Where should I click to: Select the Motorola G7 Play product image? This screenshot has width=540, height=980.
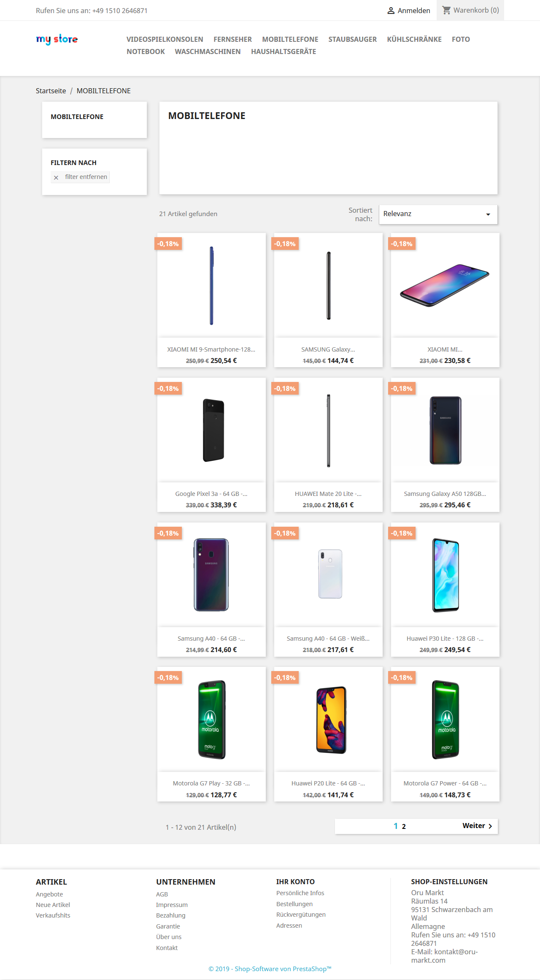tap(212, 720)
